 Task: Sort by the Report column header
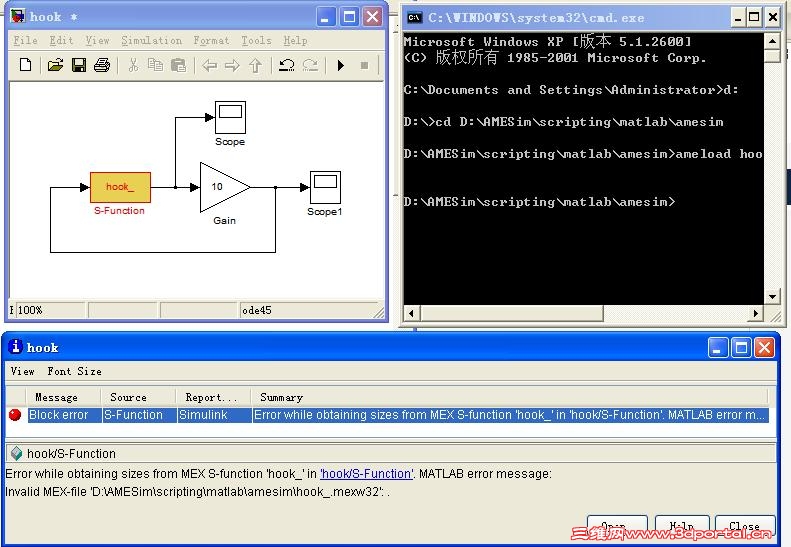(x=213, y=397)
